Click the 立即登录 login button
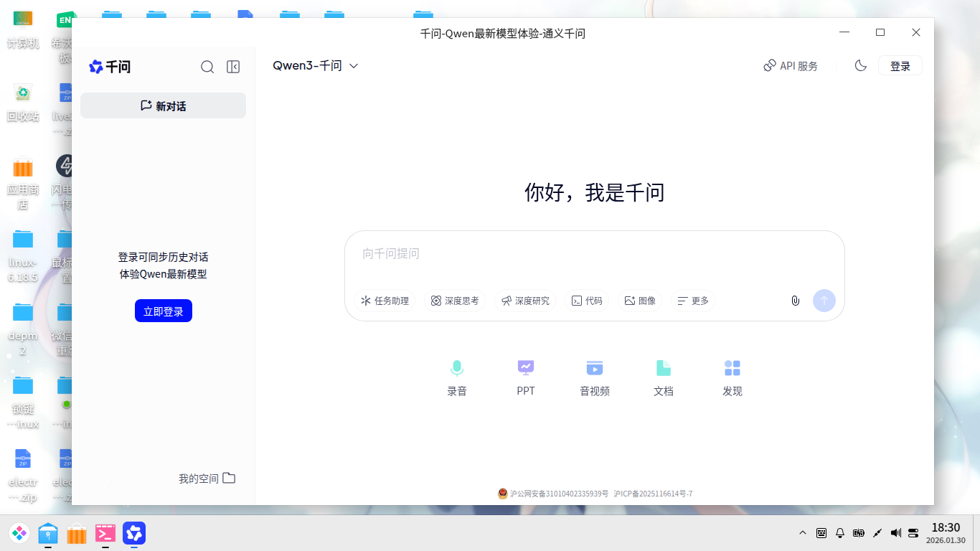The height and width of the screenshot is (551, 980). coord(163,310)
